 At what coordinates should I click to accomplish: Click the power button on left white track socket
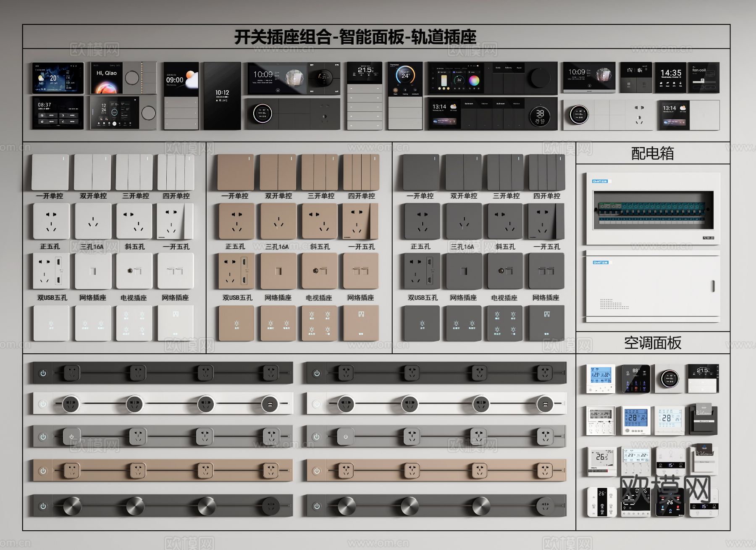click(43, 404)
